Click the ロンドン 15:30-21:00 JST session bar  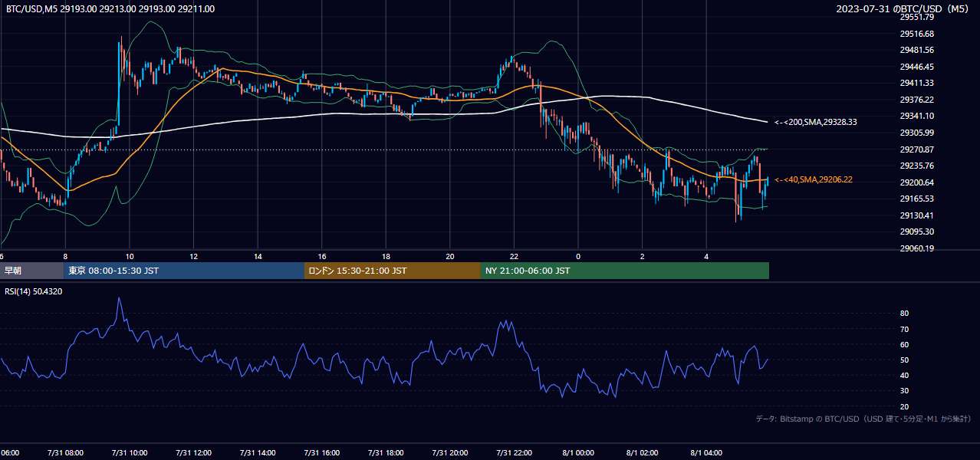393,271
